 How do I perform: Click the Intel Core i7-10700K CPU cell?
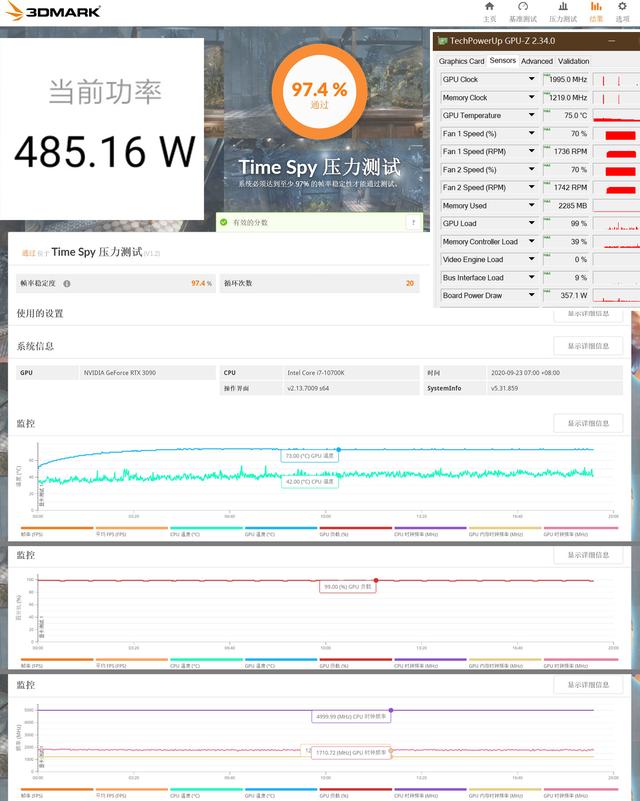(350, 373)
